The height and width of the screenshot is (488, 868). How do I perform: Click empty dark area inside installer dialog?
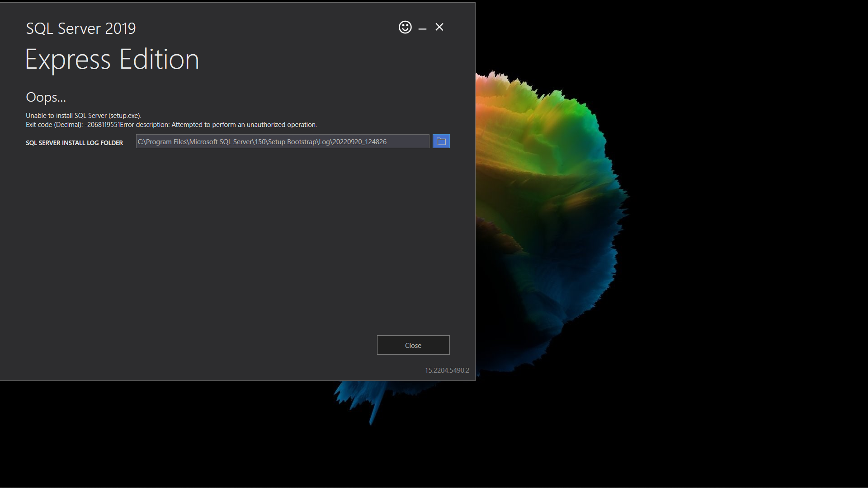coord(226,249)
